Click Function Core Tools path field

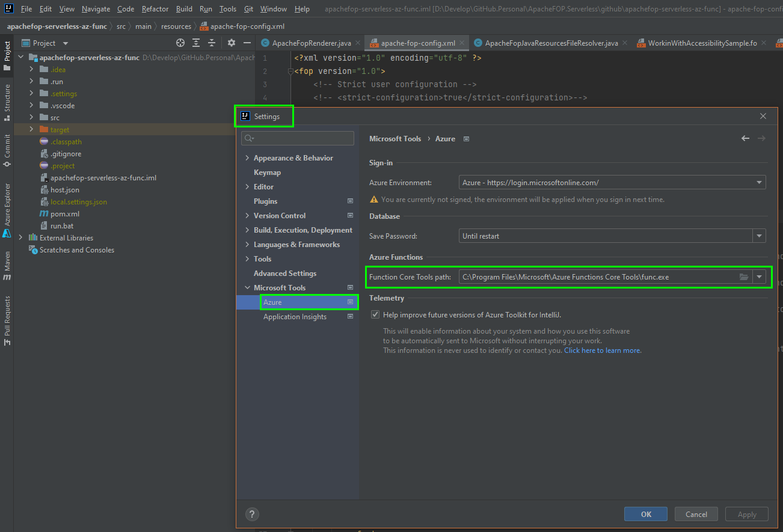pyautogui.click(x=598, y=277)
